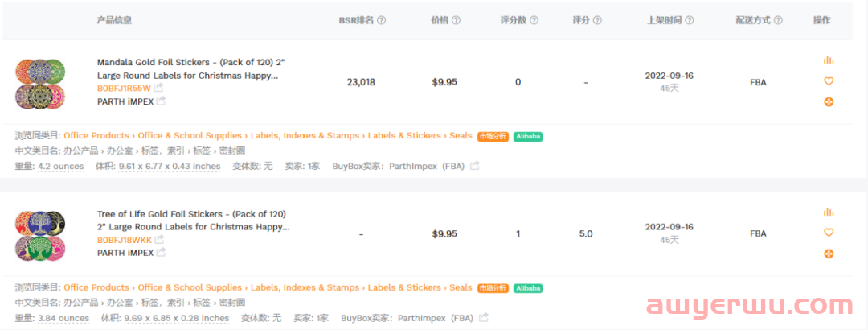
Task: Open BuyBox seller link icon in Tree of Life row
Action: point(483,318)
